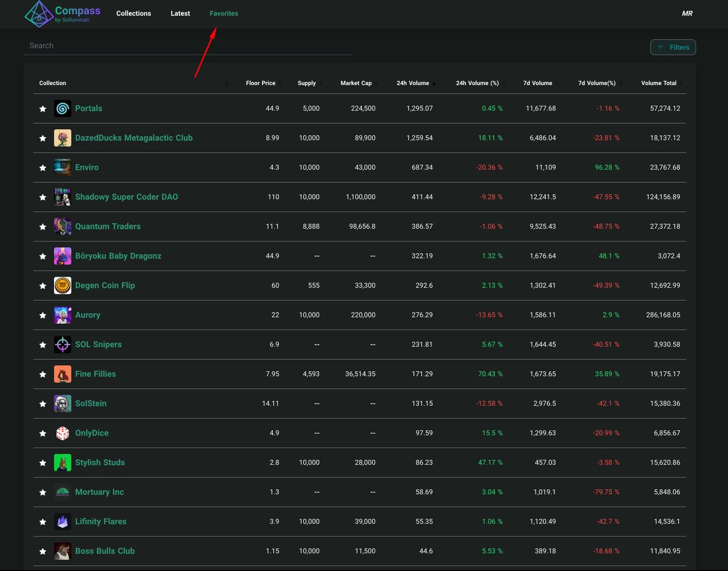Image resolution: width=728 pixels, height=571 pixels.
Task: Toggle favorite star for Boss Bulls Club
Action: [x=42, y=551]
